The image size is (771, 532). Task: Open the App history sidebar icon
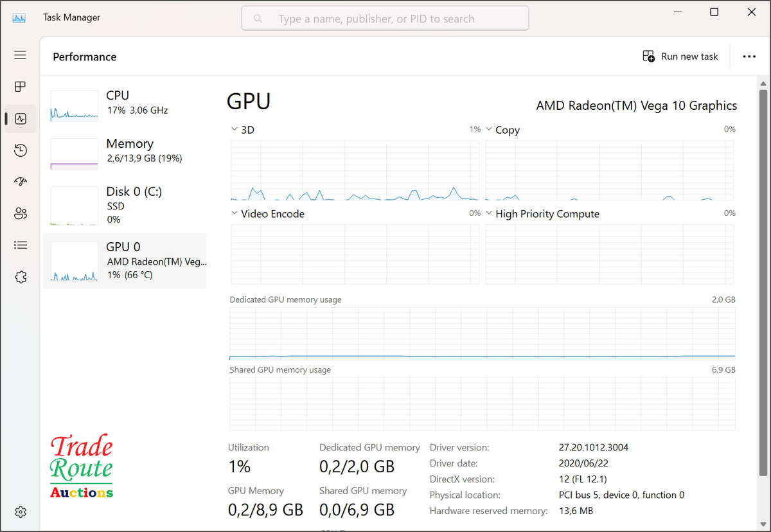pyautogui.click(x=21, y=150)
